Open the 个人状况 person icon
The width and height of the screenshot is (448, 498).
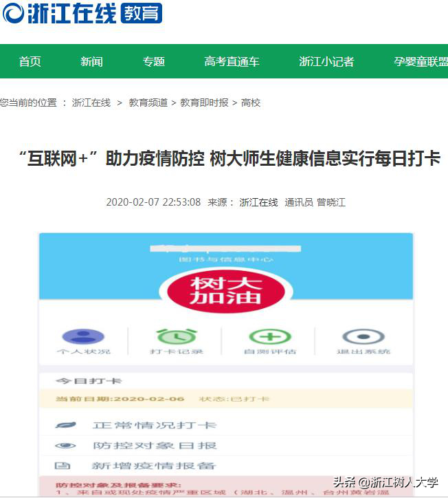83,336
